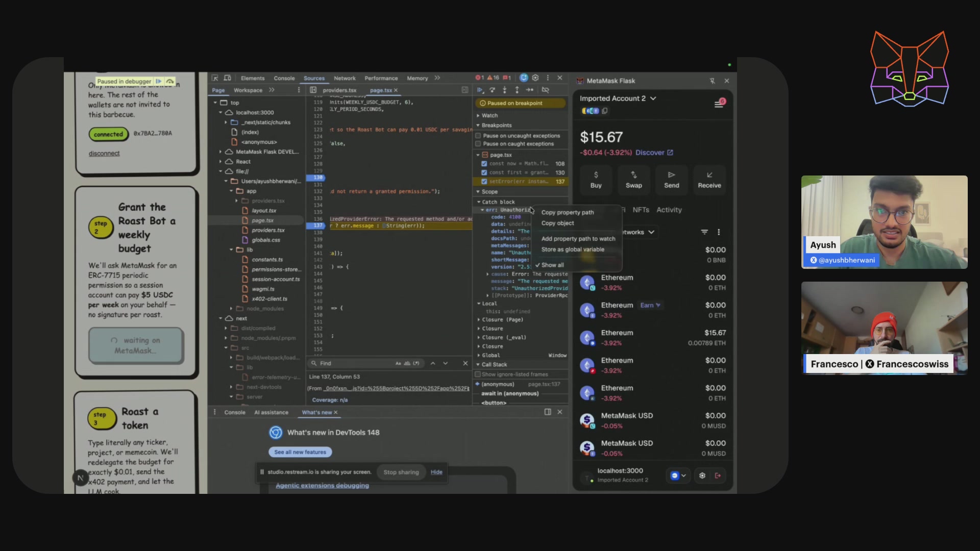The height and width of the screenshot is (551, 980).
Task: Click Stop sharing in the screen share bar
Action: pos(401,472)
